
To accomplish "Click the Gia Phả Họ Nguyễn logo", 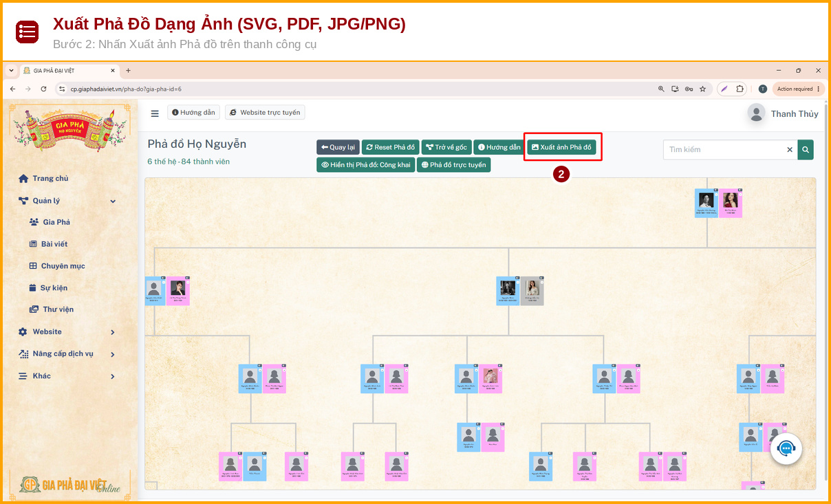I will [70, 130].
